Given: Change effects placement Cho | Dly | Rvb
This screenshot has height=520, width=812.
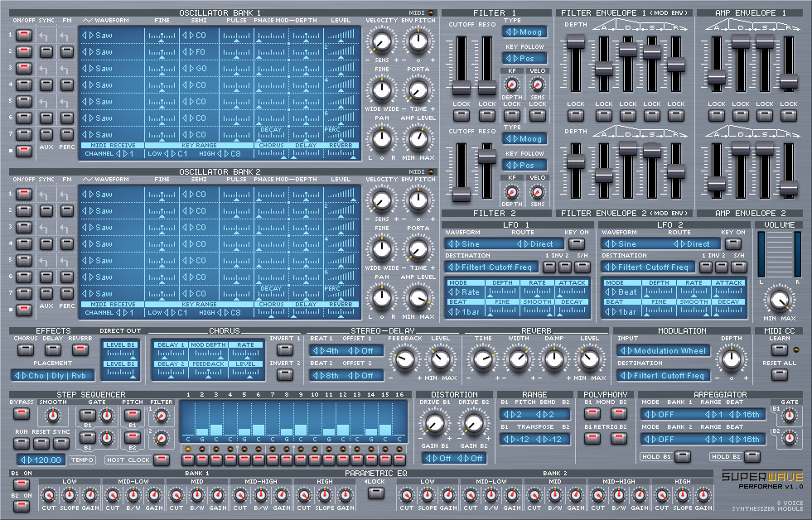Looking at the screenshot, I should [x=53, y=376].
